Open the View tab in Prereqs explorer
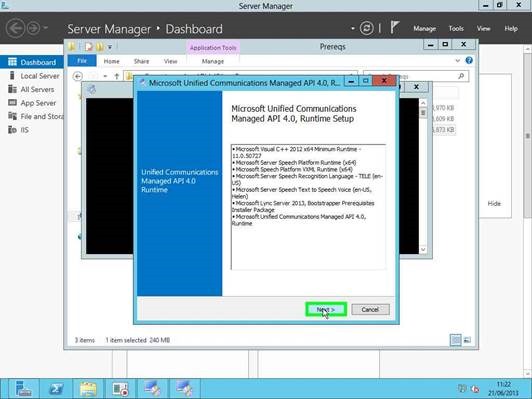 (x=171, y=61)
